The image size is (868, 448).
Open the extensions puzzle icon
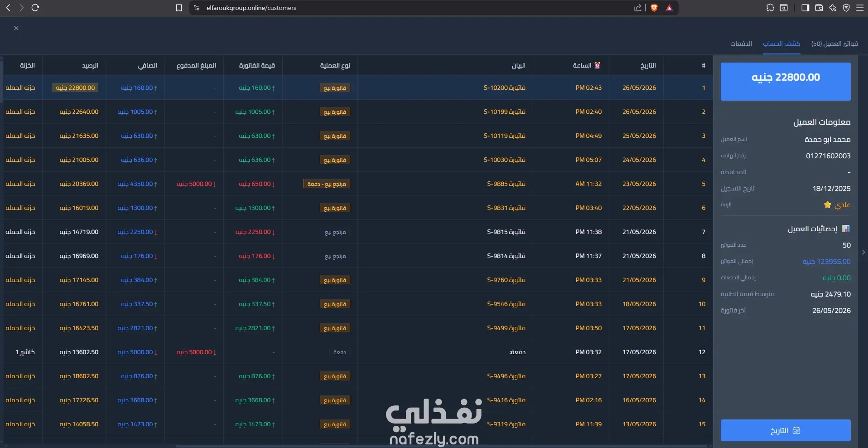[770, 8]
